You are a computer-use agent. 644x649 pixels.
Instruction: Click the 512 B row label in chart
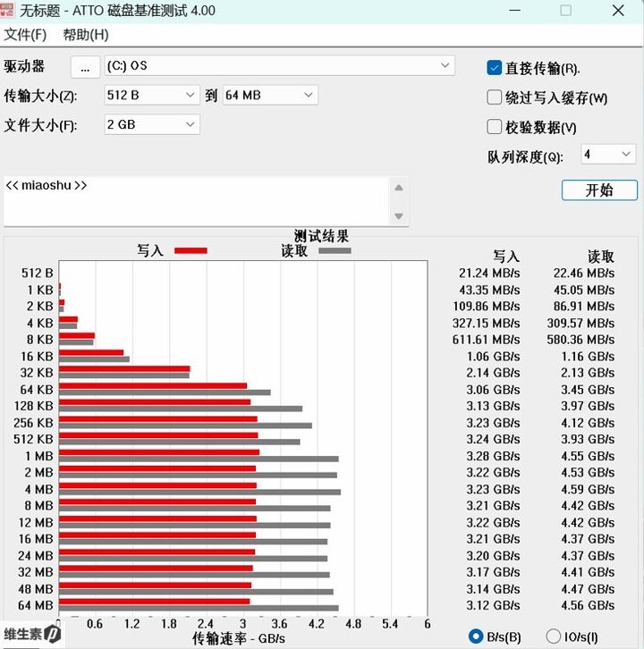(x=38, y=274)
